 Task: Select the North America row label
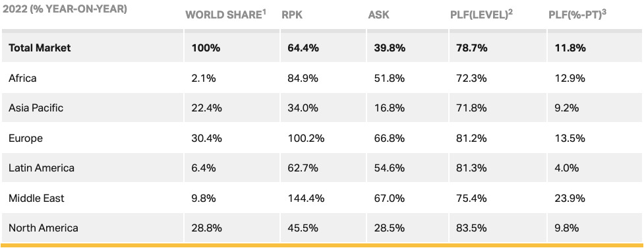tap(43, 228)
